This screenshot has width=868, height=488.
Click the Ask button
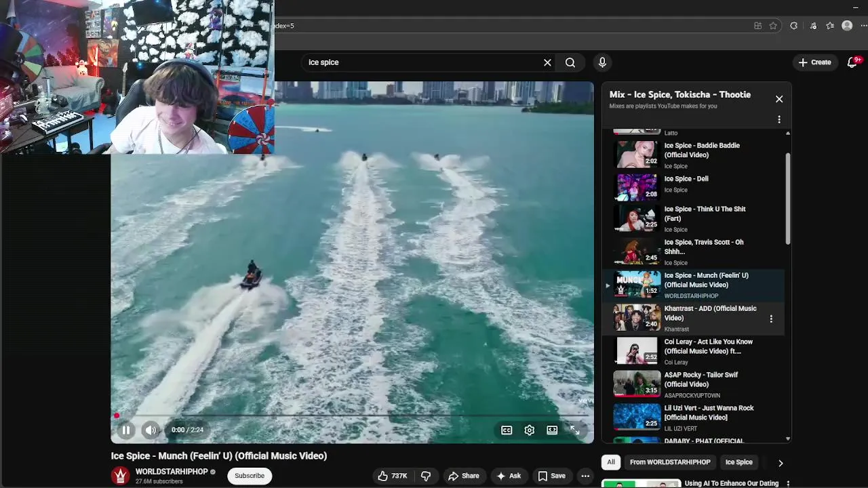(x=509, y=476)
